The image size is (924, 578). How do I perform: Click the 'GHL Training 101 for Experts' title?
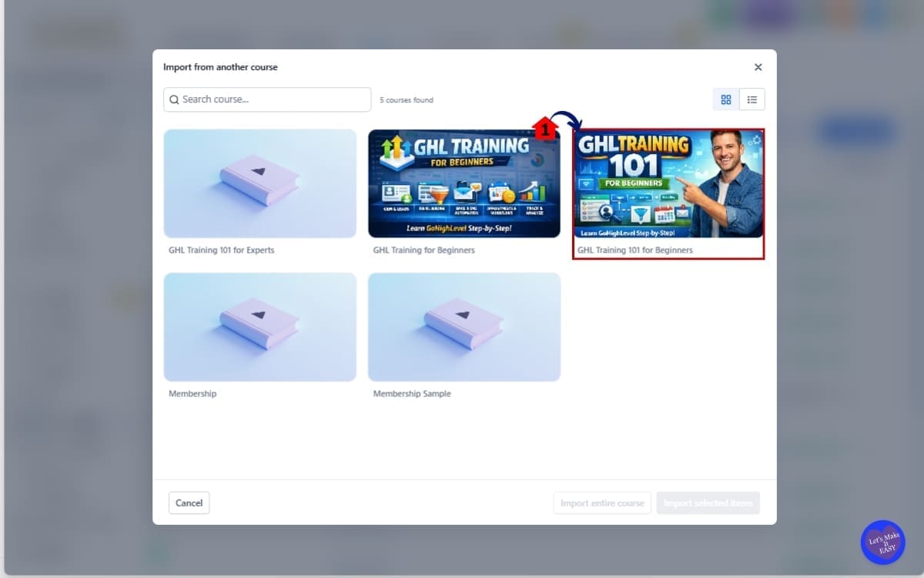tap(222, 250)
